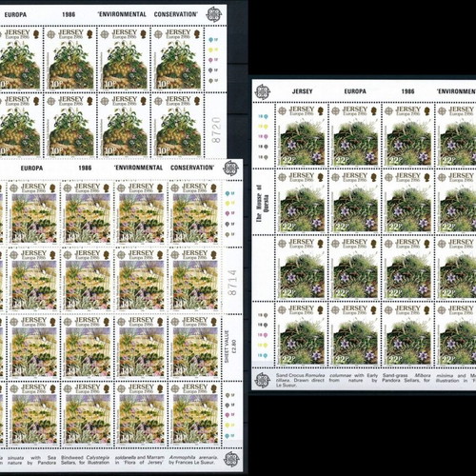Click the 'Sand Crocus Romulea' caption text
Screen dimensions: 476x476
300,375
